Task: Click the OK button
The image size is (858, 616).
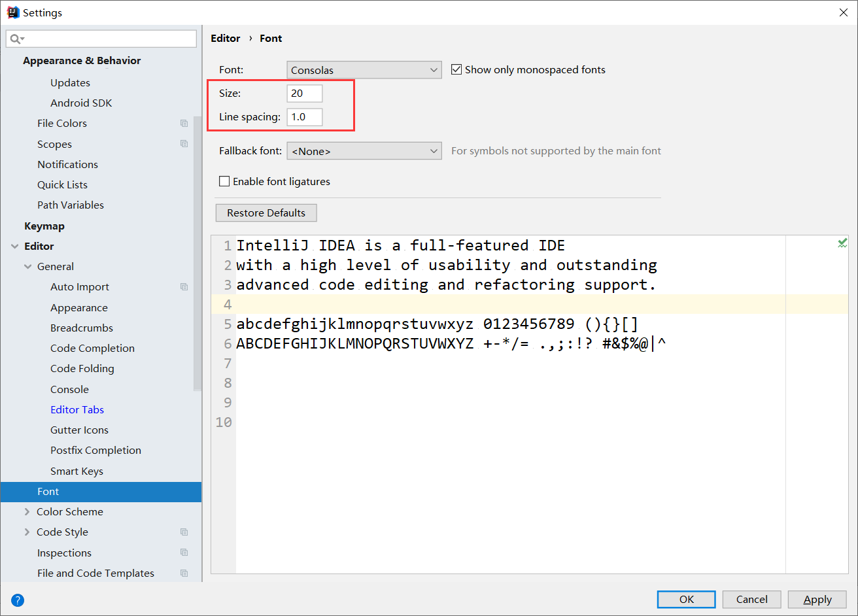Action: coord(687,599)
